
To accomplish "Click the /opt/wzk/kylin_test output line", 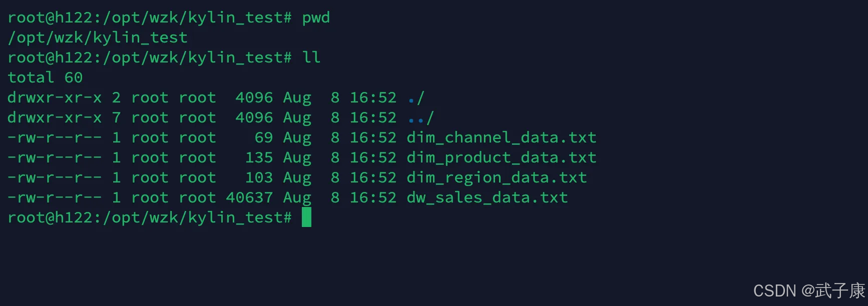I will point(98,37).
